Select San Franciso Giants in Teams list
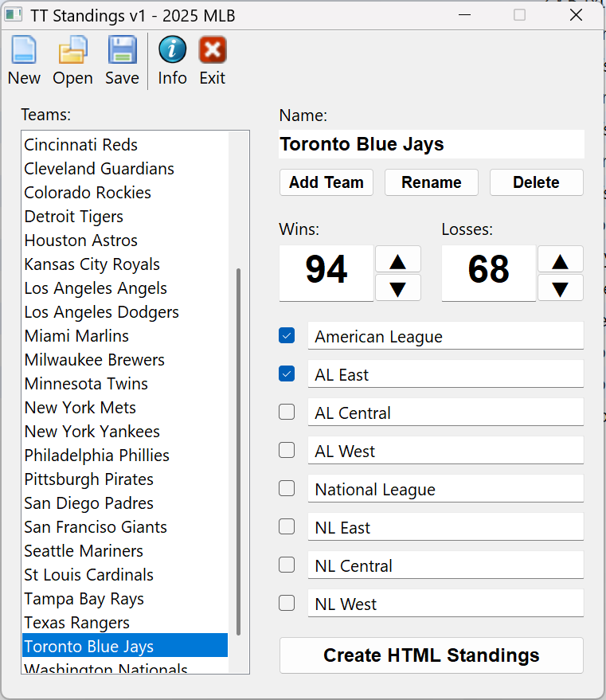 125,526
